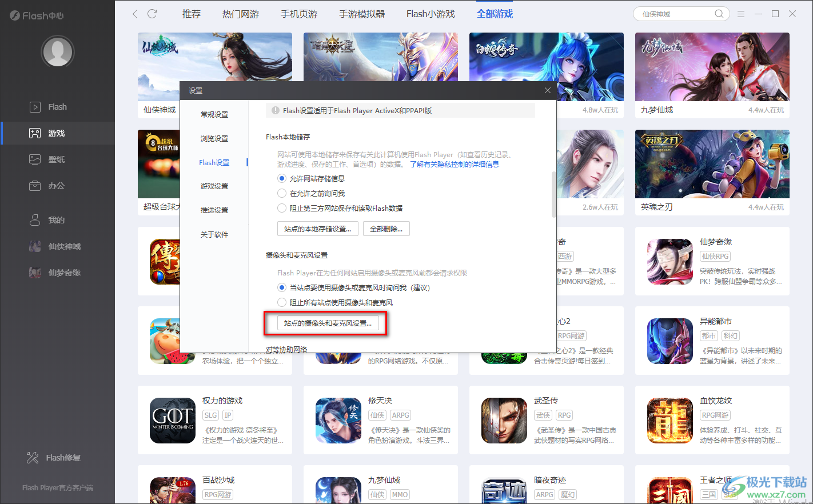Open 武圣传 game icon in list
813x504 pixels.
pyautogui.click(x=504, y=421)
